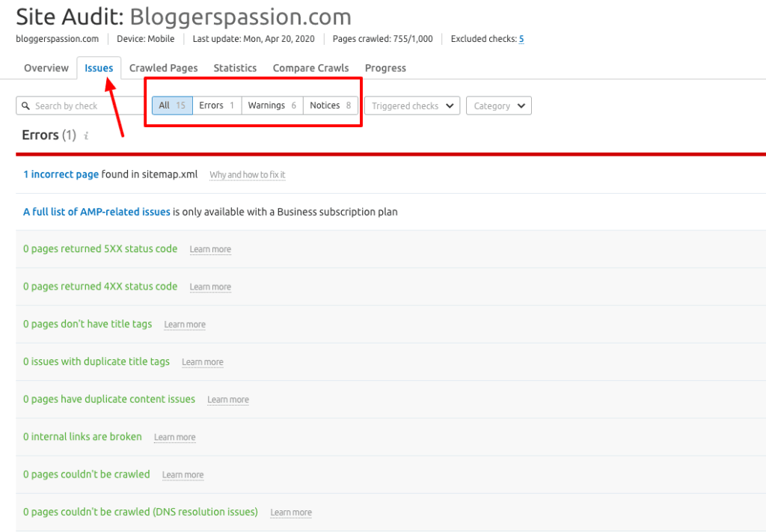Click Last update: Mon, Apr 20, 2020
Screen dimensions: 766x532
point(254,39)
